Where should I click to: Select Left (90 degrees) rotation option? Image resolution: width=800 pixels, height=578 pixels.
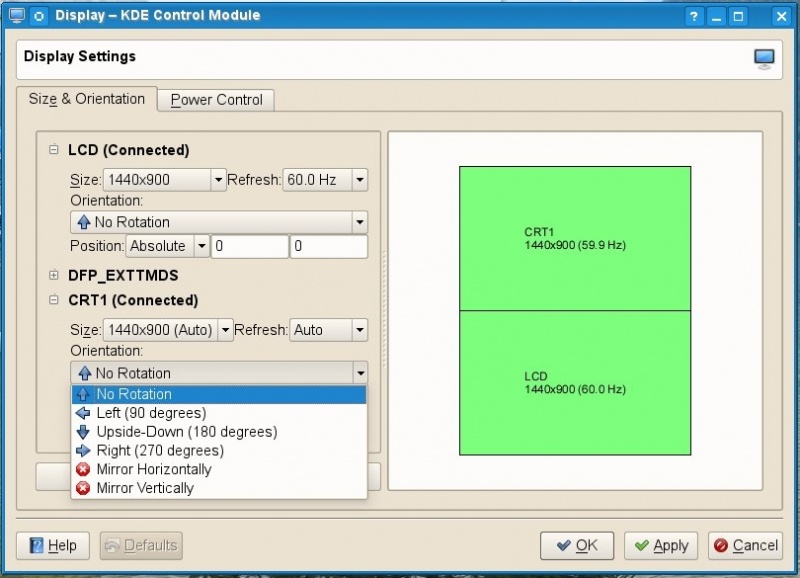150,413
